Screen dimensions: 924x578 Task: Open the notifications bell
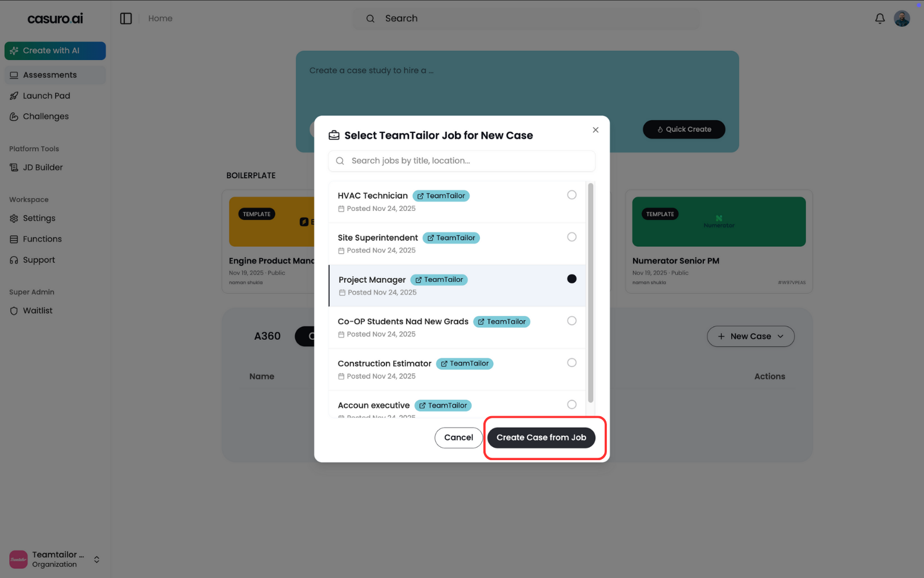tap(880, 18)
